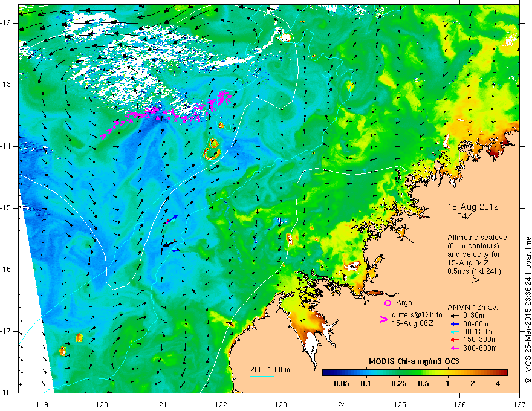Click the '0.25' colorbar tick label
The height and width of the screenshot is (411, 532).
pyautogui.click(x=399, y=384)
